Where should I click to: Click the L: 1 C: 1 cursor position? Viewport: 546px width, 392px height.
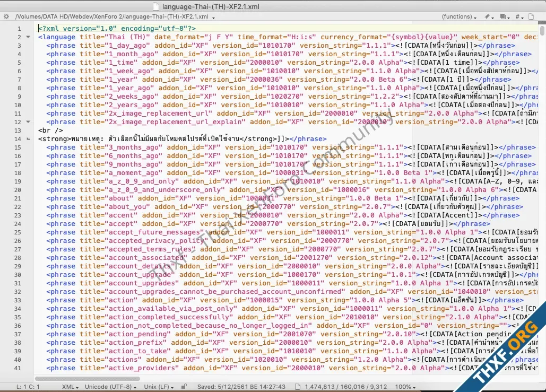coord(28,386)
